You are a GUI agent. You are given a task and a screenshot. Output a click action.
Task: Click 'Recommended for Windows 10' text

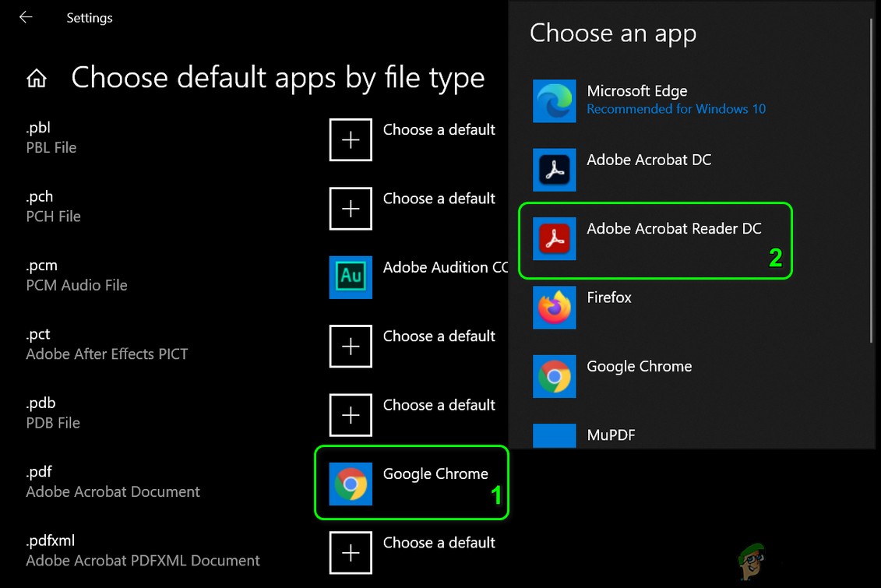point(676,109)
